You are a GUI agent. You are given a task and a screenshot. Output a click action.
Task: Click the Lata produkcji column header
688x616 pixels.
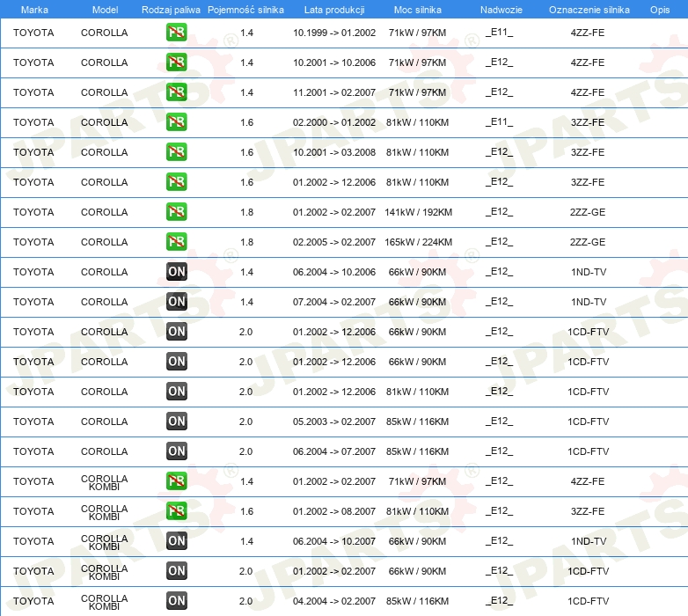(334, 10)
